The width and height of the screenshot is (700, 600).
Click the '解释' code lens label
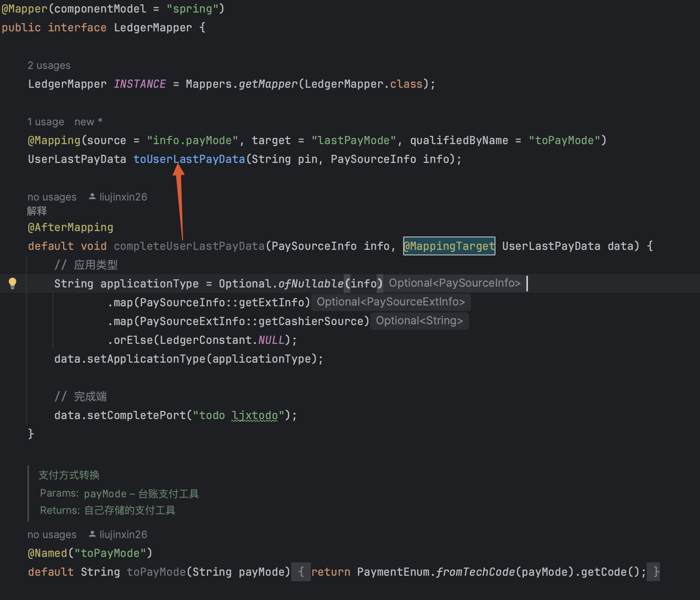pyautogui.click(x=36, y=211)
